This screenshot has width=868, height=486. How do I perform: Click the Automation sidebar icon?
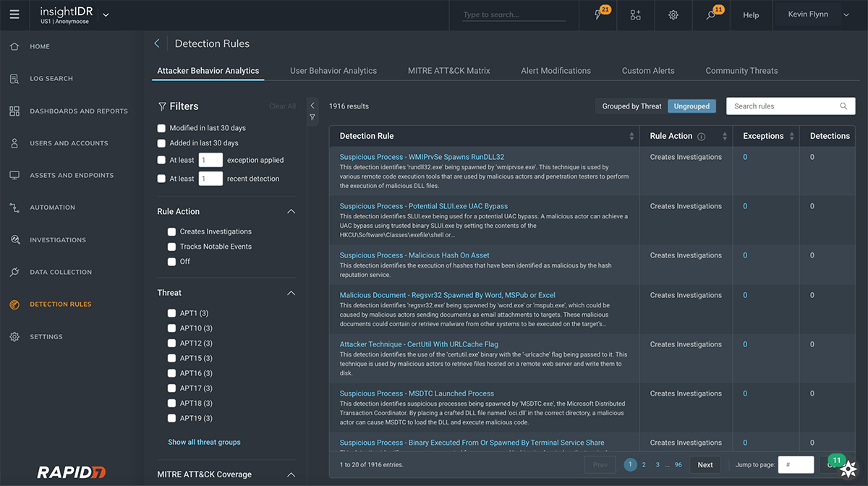point(14,208)
